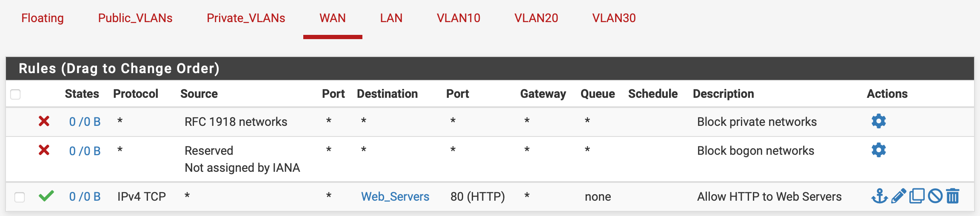The height and width of the screenshot is (216, 980).
Task: Select the Public_VLANs tab
Action: point(135,18)
